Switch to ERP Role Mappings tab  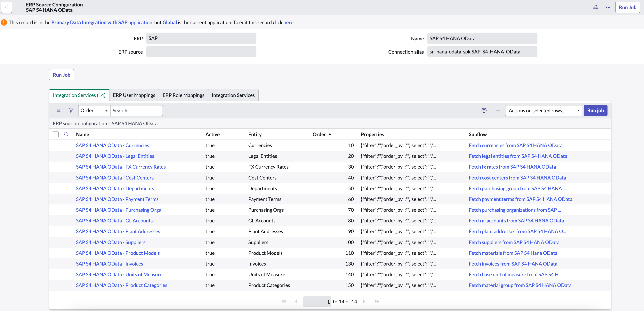pyautogui.click(x=183, y=95)
